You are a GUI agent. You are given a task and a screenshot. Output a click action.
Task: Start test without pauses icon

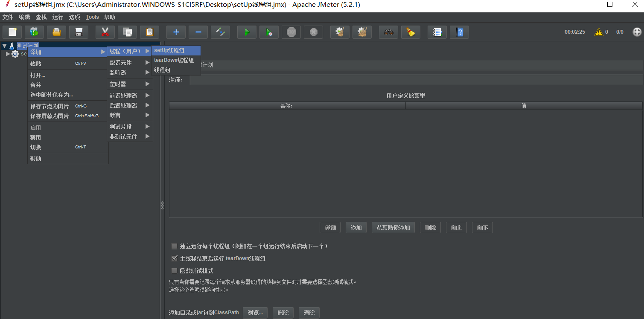pyautogui.click(x=269, y=32)
